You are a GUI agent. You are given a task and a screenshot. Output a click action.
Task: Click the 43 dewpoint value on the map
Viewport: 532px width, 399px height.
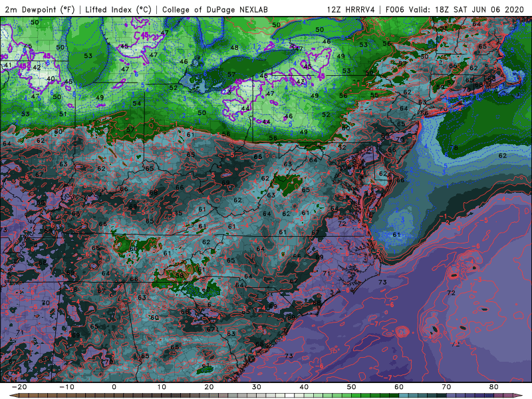tap(301, 82)
